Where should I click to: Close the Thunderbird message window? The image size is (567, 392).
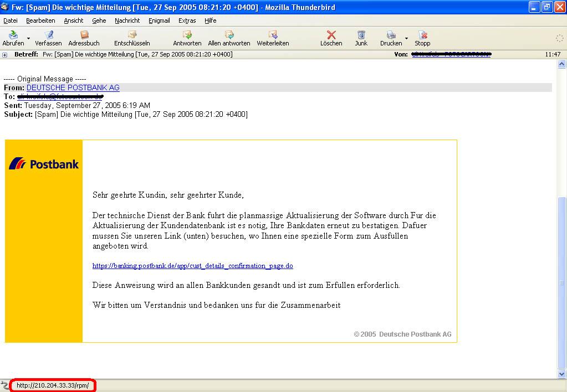point(560,7)
